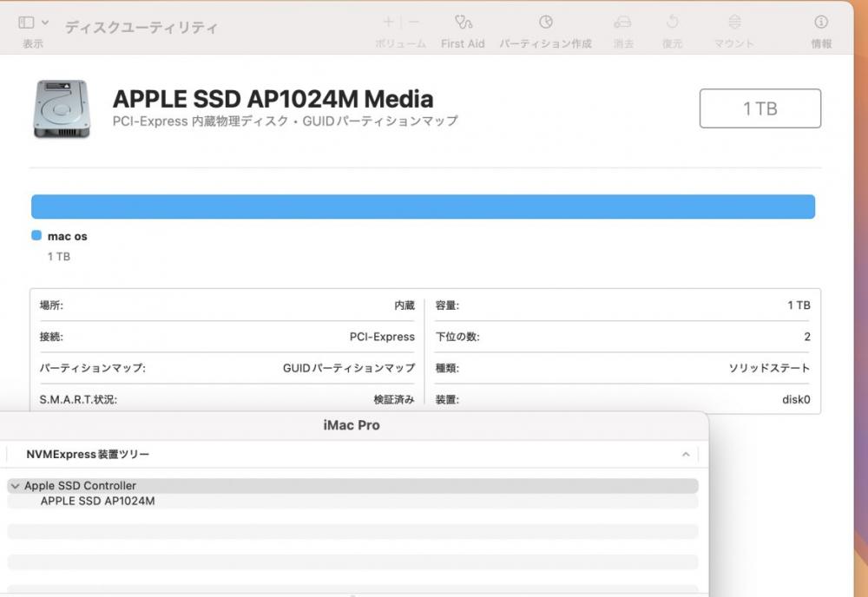Collapse NVMExpress device tree header chevron
This screenshot has width=868, height=597.
[686, 454]
